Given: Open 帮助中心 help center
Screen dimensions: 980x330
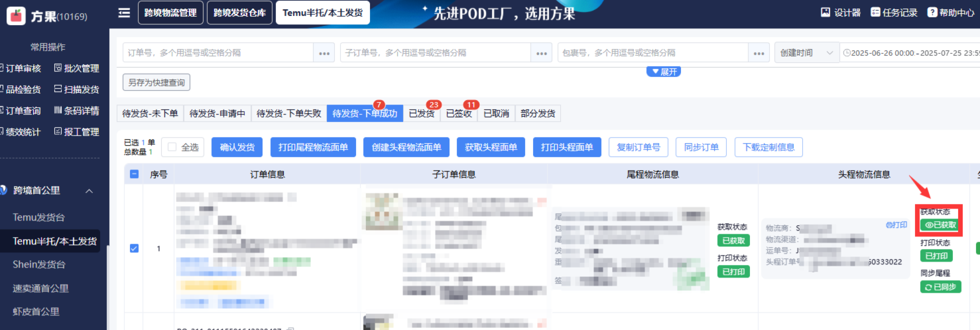Looking at the screenshot, I should 951,13.
